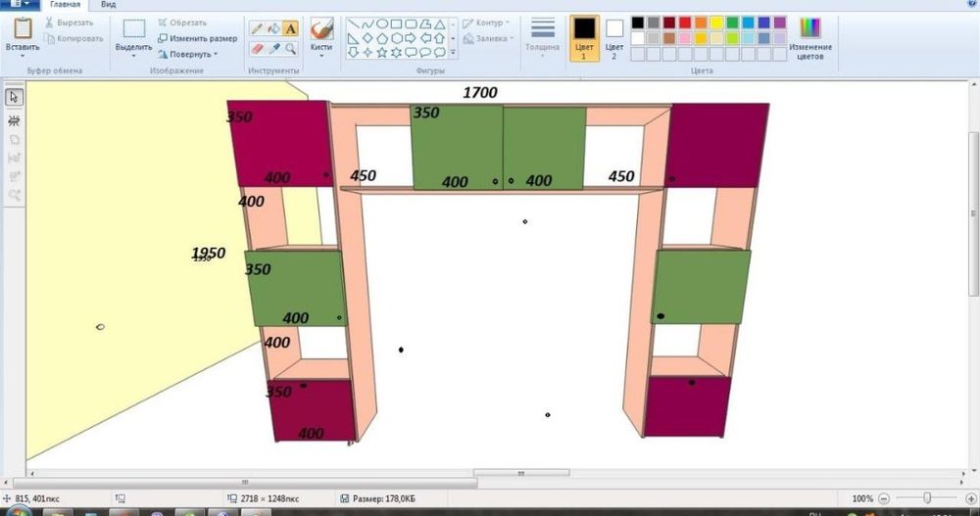Click the Вставить clipboard icon
Screen dimensions: 980x516
[x=23, y=28]
